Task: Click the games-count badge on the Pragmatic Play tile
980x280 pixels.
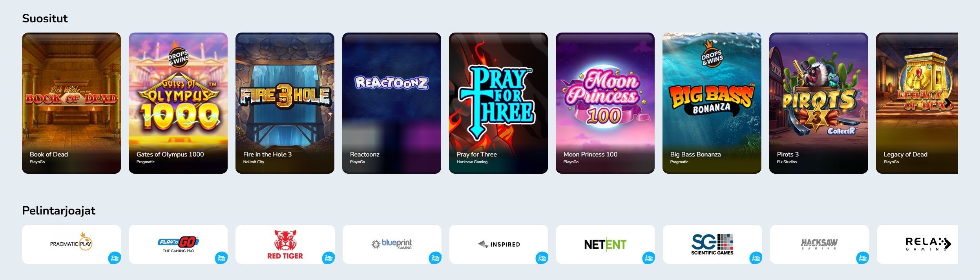Action: coord(115,258)
